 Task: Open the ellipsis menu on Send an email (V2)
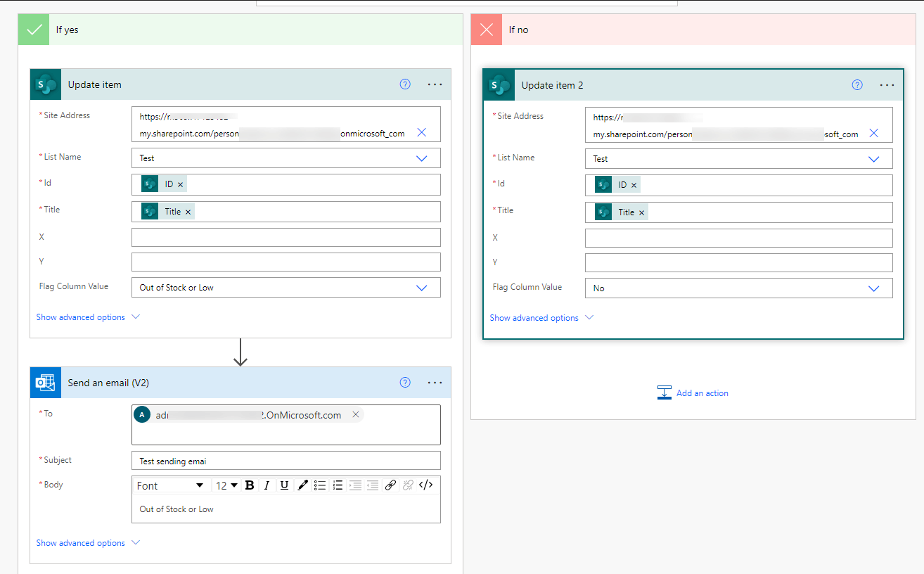click(435, 382)
